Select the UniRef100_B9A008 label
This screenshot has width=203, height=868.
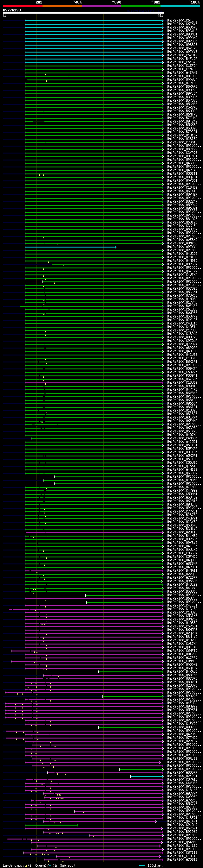click(182, 696)
